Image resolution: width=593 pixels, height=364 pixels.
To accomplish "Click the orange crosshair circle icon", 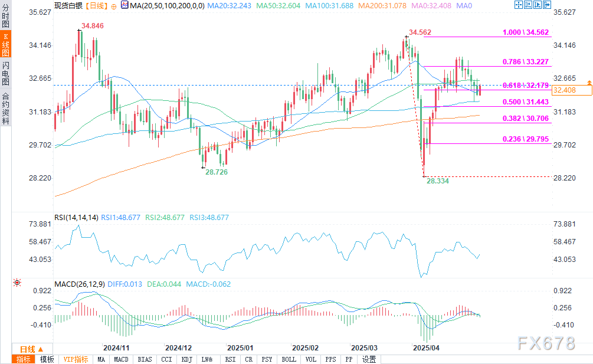I will tap(113, 5).
